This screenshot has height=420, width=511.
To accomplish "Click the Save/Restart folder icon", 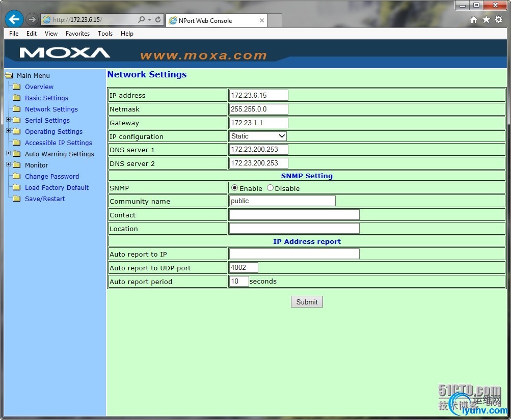I will pyautogui.click(x=17, y=199).
